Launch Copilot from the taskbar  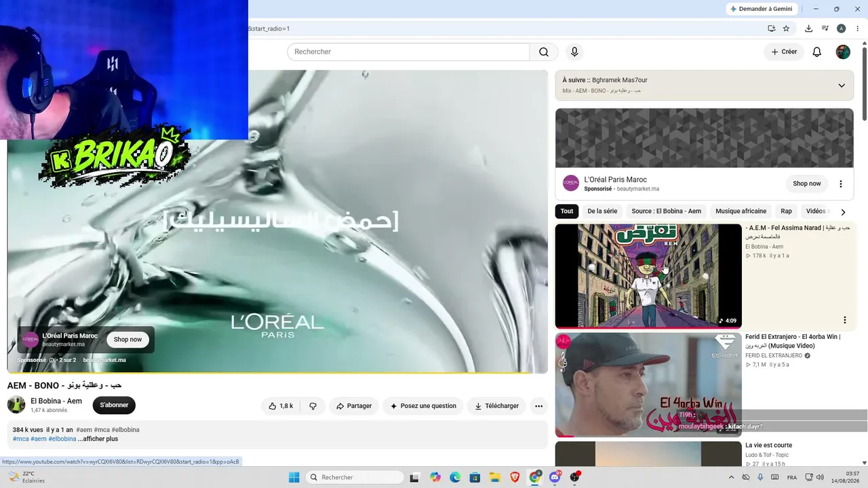coord(435,477)
